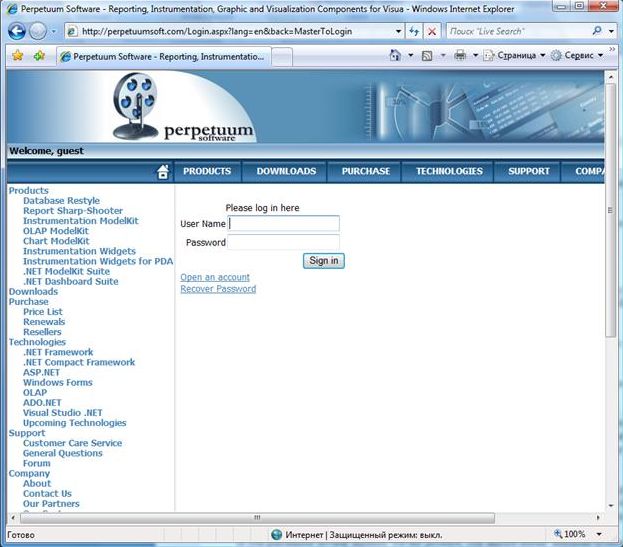
Task: Open Customer Care Service sidebar link
Action: click(72, 443)
